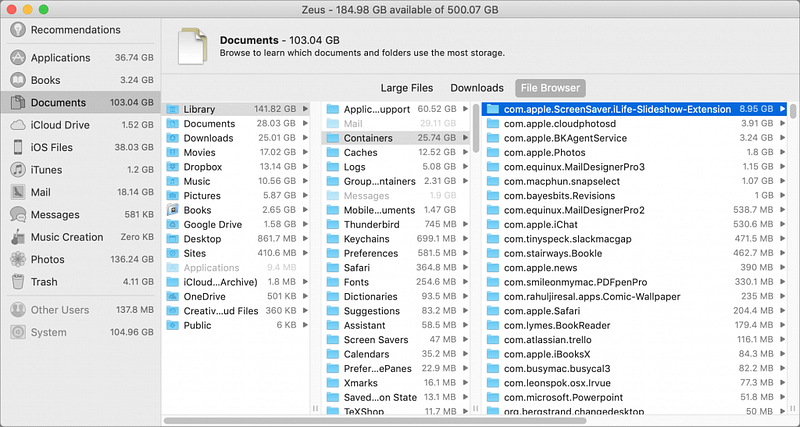Click the right column vertical scrollbar
Screen dimensions: 800x427
(793, 111)
